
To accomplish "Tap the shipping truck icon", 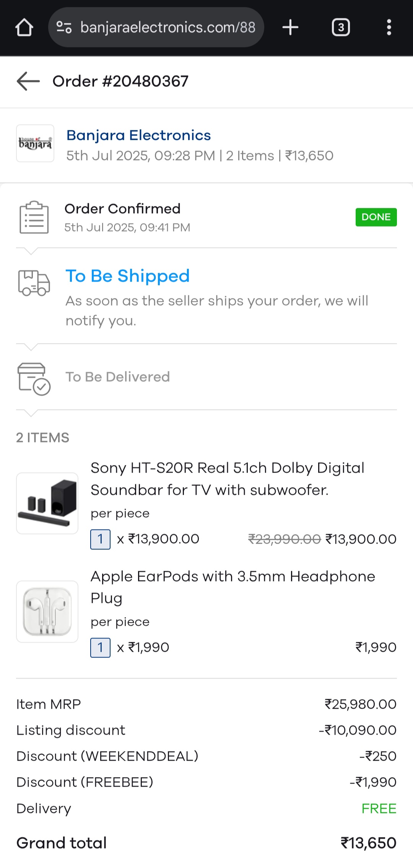I will pyautogui.click(x=34, y=283).
